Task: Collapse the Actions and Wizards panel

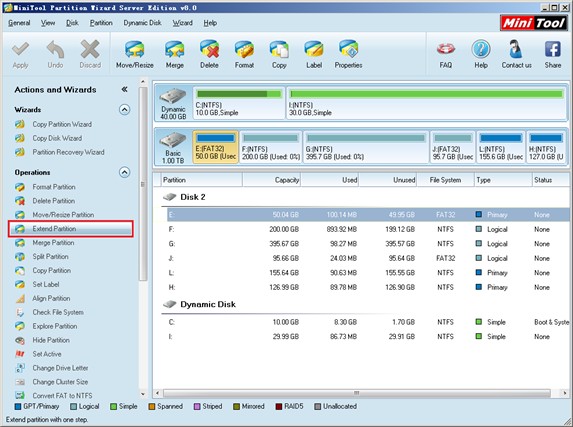Action: click(125, 90)
